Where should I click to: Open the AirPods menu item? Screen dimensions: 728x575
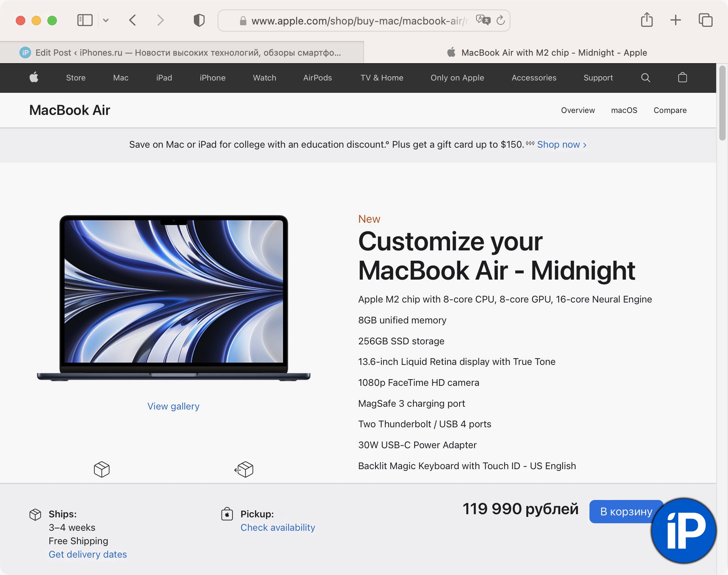(317, 78)
